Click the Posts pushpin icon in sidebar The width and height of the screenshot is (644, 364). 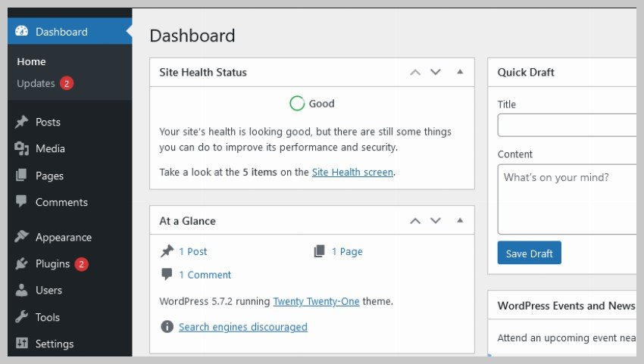(x=21, y=122)
